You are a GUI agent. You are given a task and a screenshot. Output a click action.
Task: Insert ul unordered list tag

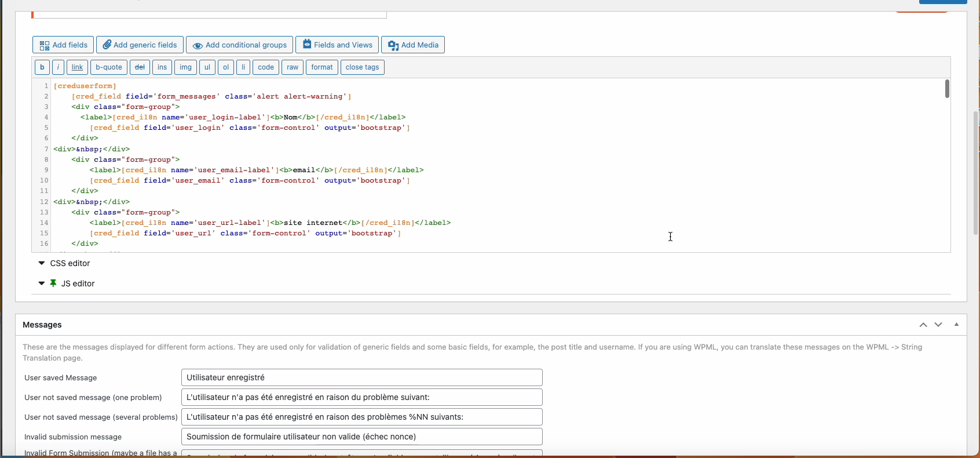point(207,67)
